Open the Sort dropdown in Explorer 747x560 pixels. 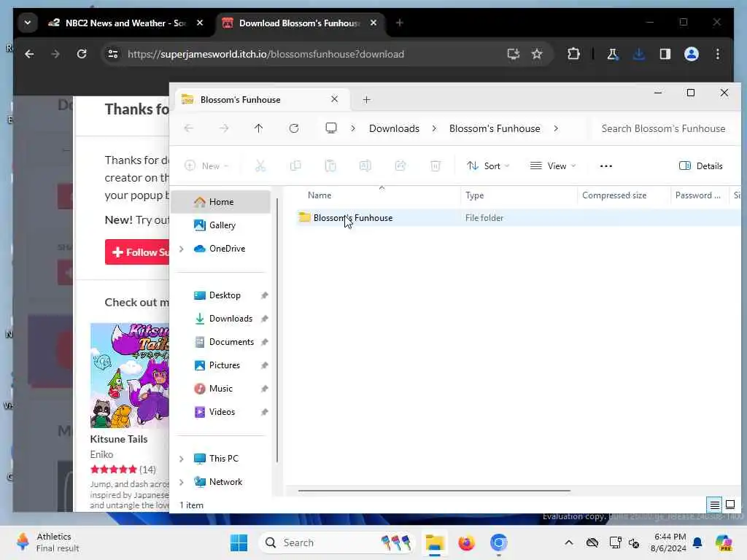(488, 166)
